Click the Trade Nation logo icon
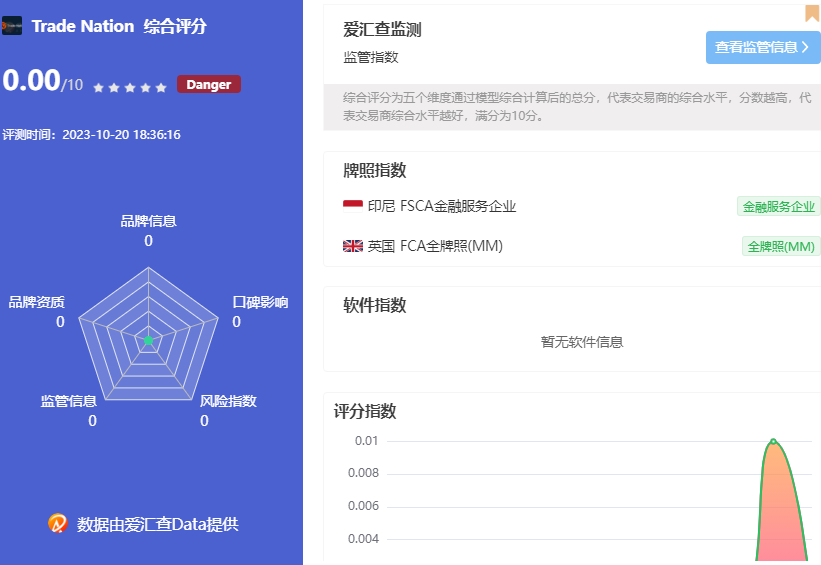This screenshot has height=565, width=821. 12,26
